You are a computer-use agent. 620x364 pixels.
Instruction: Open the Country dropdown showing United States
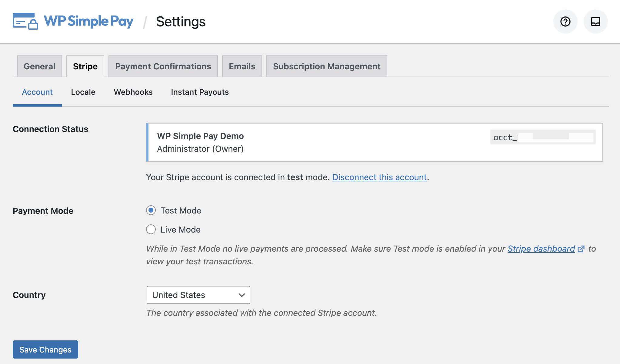click(x=198, y=295)
